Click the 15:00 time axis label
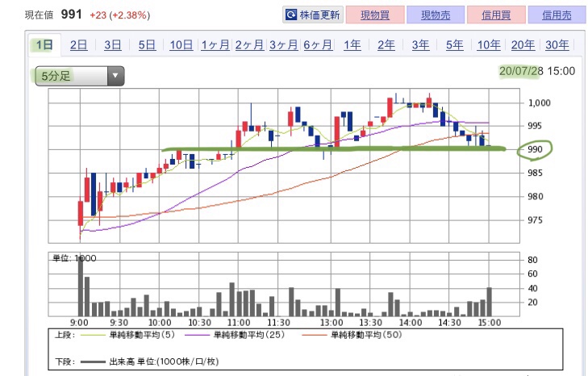The height and width of the screenshot is (376, 588). [x=490, y=323]
